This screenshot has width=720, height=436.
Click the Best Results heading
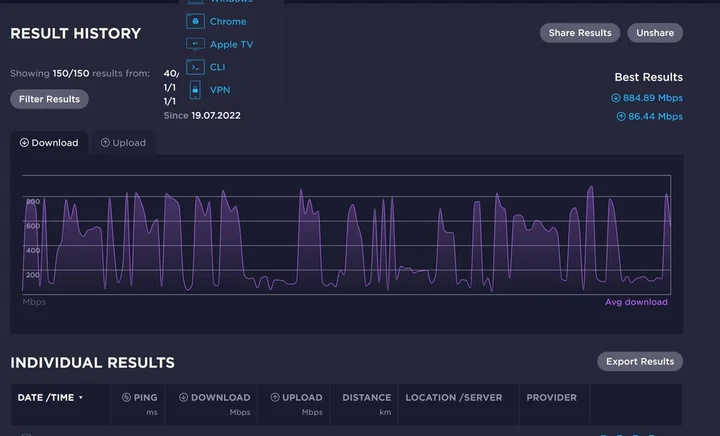click(648, 77)
